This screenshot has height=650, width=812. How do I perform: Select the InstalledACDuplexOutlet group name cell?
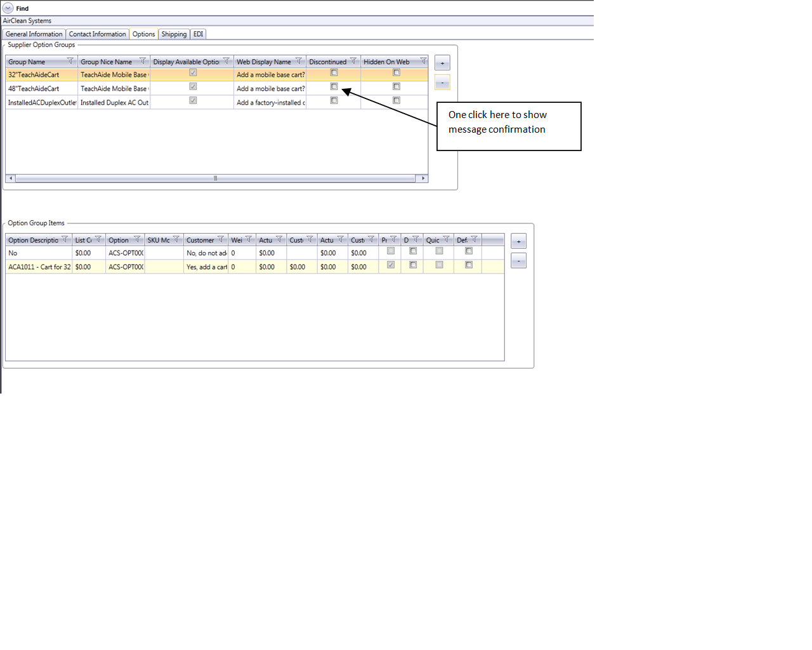(x=41, y=103)
